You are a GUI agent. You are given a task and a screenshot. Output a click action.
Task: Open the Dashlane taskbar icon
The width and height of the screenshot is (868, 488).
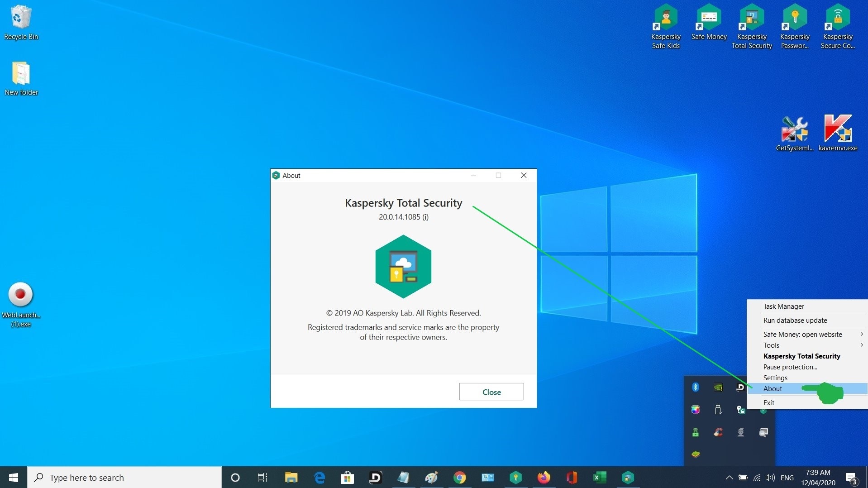click(375, 478)
